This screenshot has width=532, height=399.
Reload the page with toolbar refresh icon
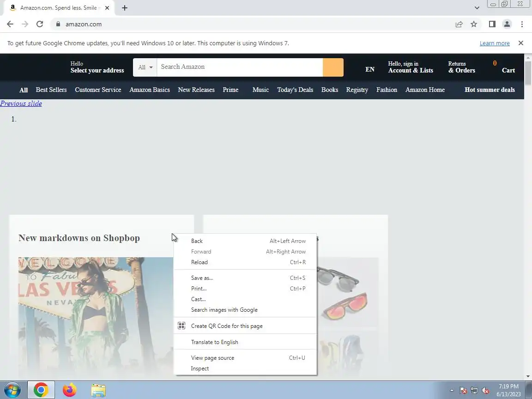click(x=40, y=24)
